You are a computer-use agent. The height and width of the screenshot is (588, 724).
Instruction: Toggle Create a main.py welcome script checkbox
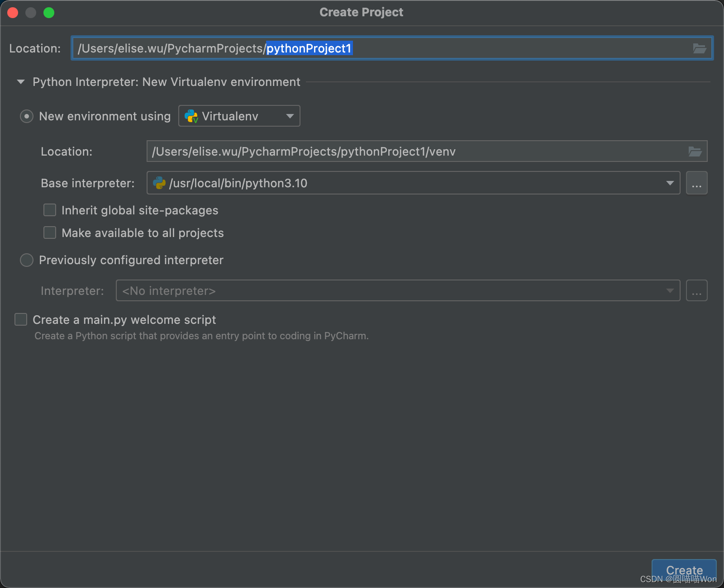(x=21, y=319)
